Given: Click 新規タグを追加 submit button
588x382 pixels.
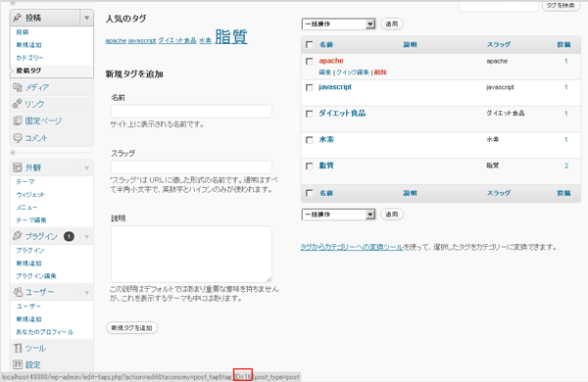Looking at the screenshot, I should point(132,328).
